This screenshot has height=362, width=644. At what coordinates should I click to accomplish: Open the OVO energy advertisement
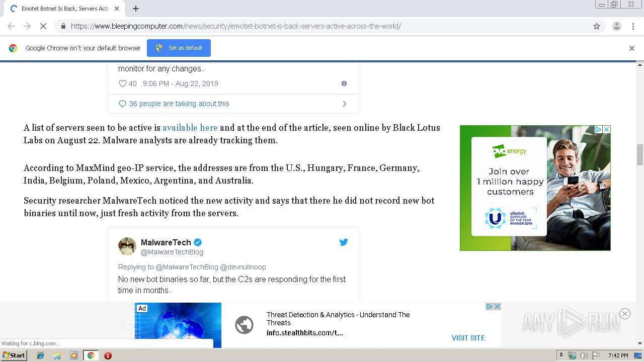pyautogui.click(x=535, y=188)
